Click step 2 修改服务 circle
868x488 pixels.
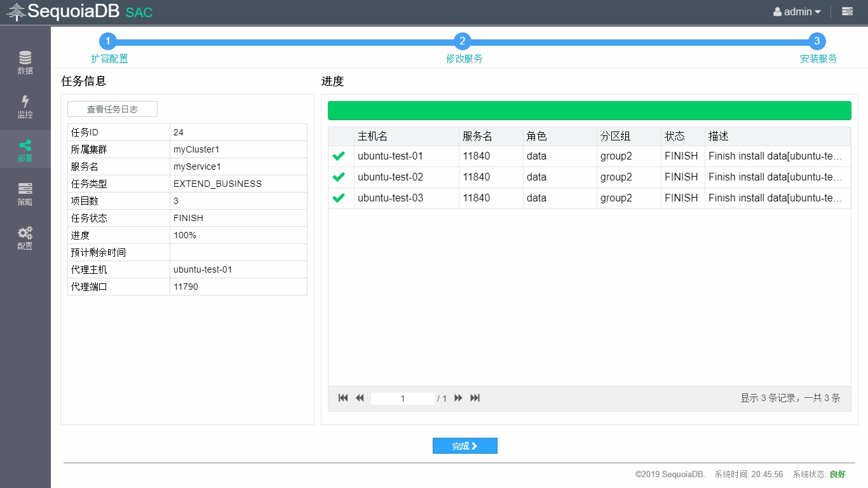(x=463, y=41)
